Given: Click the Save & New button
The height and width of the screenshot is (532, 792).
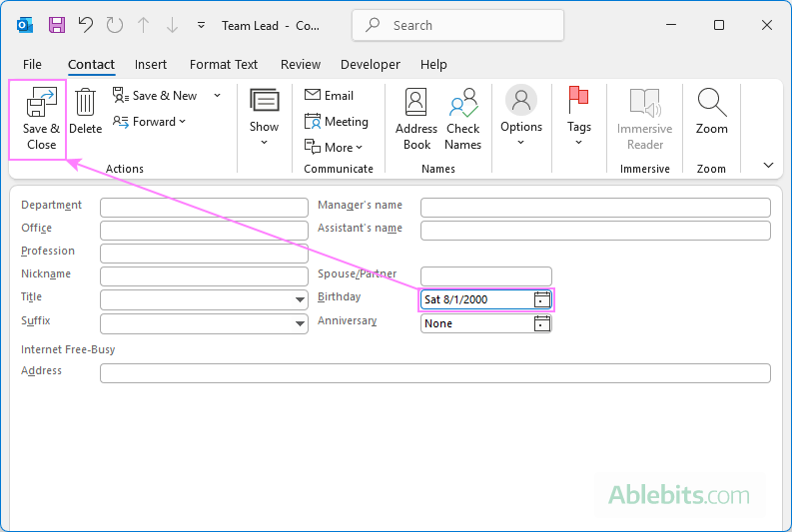Looking at the screenshot, I should point(155,96).
